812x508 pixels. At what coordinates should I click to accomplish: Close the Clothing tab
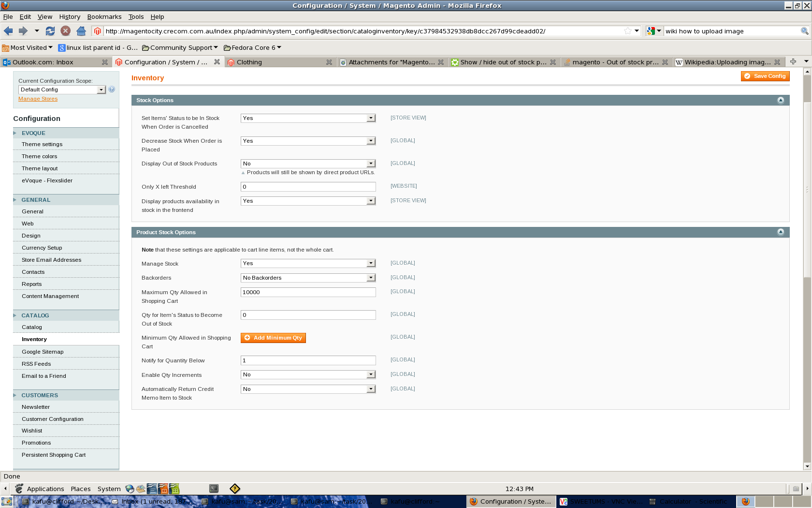(x=329, y=62)
